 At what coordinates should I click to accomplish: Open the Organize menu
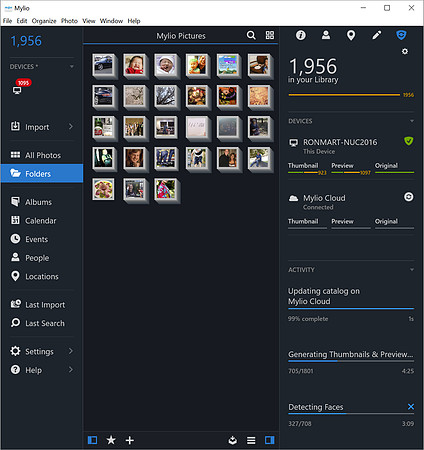pos(44,21)
